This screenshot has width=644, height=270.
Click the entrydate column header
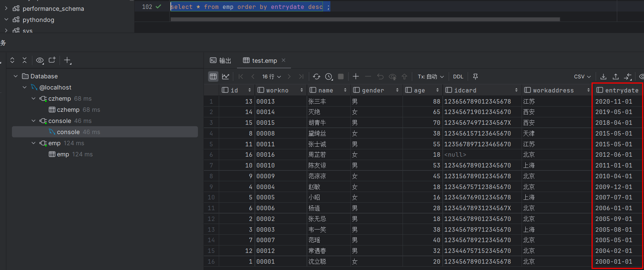pos(618,90)
